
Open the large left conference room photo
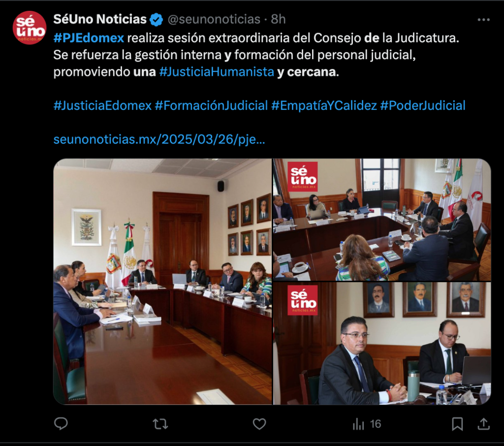tap(162, 282)
